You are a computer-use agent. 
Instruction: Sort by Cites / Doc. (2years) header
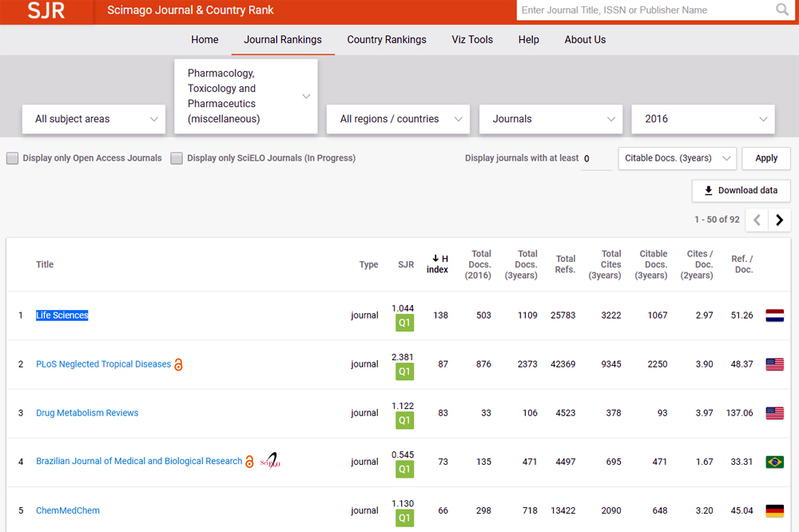click(x=697, y=264)
